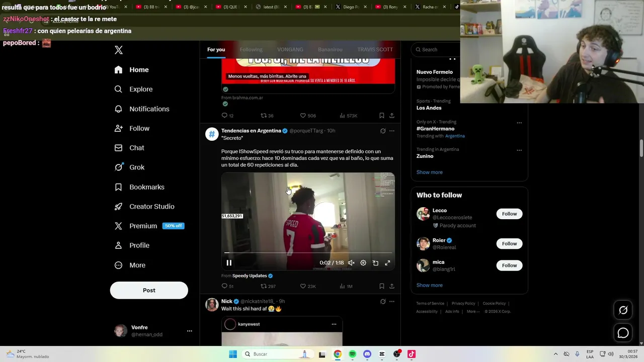This screenshot has width=644, height=362.
Task: Open the #GranHermano trend
Action: (x=435, y=129)
